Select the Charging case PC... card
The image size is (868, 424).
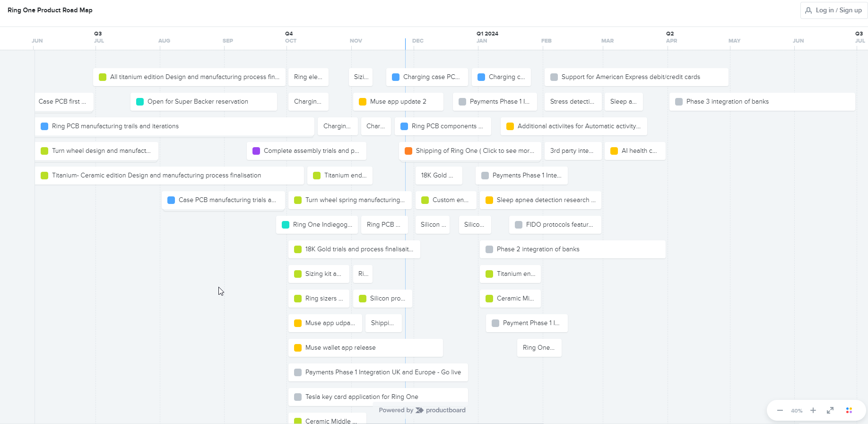pos(427,77)
